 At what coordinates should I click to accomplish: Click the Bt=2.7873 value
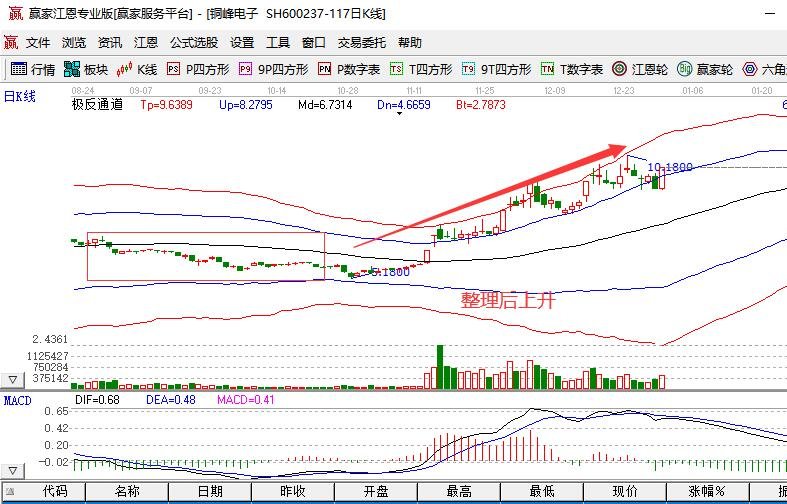pos(481,105)
